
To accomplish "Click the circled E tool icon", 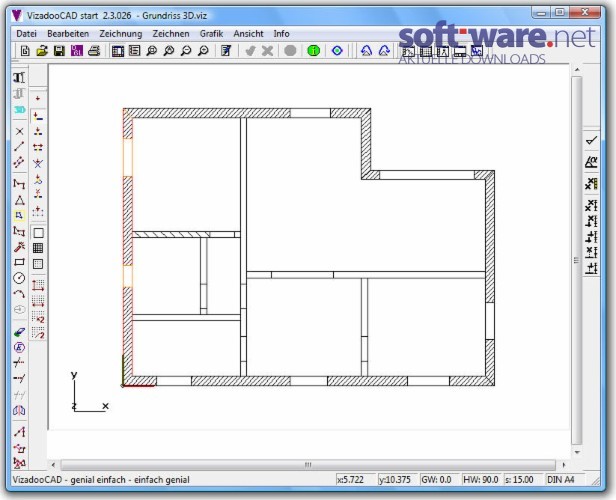I will (x=19, y=348).
